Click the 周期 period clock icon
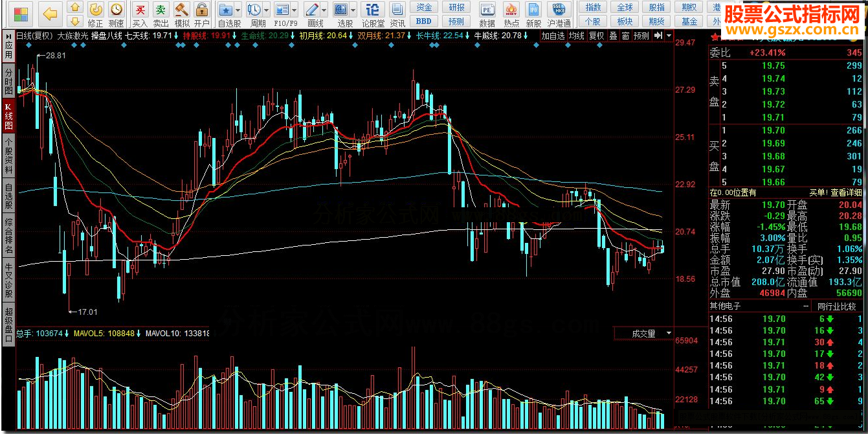This screenshot has width=868, height=434. click(254, 10)
